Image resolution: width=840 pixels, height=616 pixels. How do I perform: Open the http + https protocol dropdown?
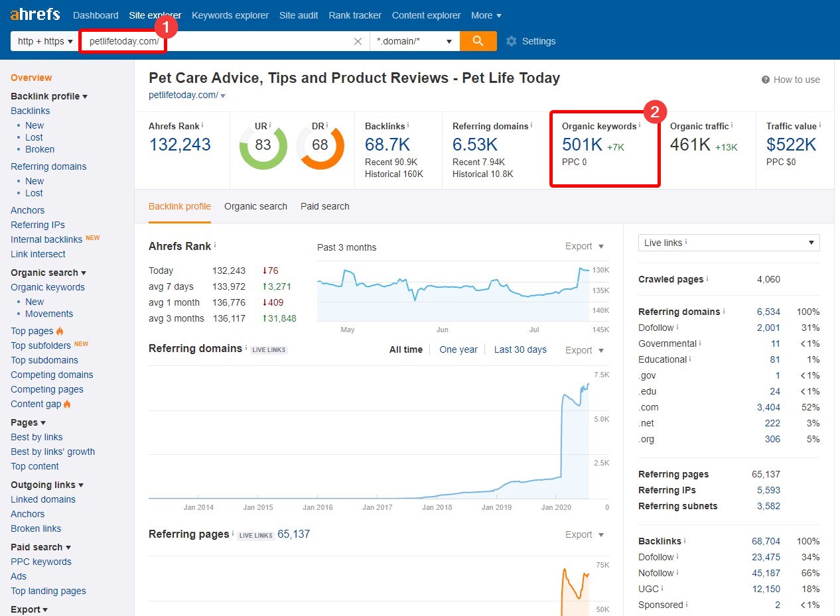tap(45, 41)
